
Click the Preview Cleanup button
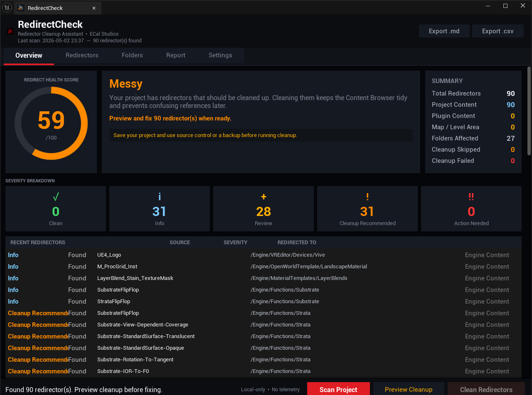(409, 389)
